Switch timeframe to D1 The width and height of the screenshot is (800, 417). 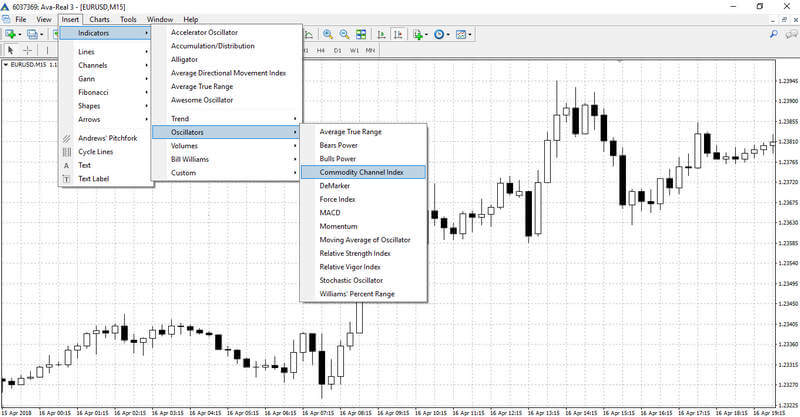tap(337, 51)
